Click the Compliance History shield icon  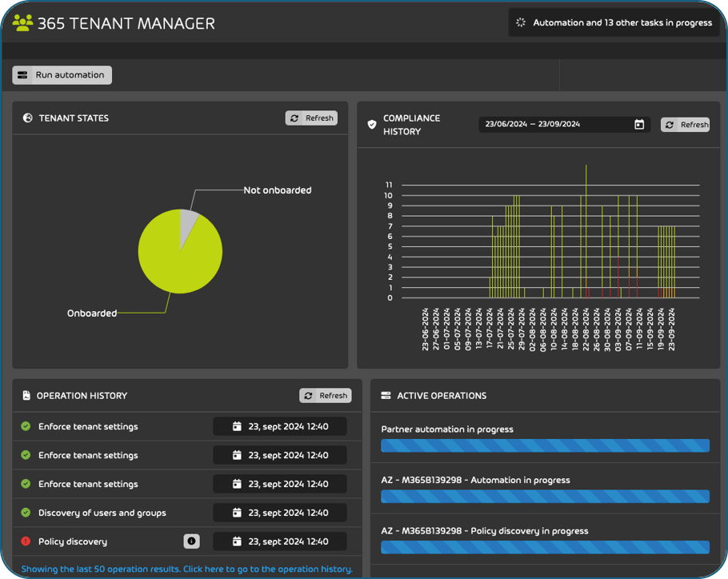[370, 124]
